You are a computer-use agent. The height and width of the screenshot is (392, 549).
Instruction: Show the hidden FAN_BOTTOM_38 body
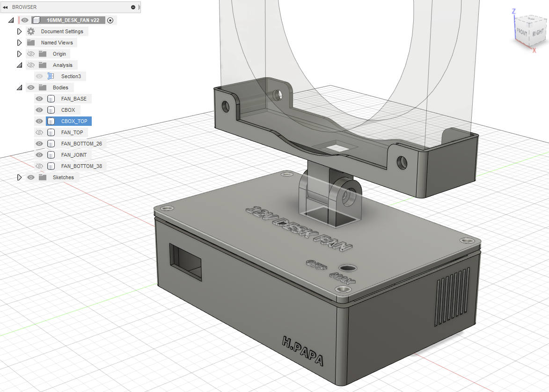pos(39,166)
